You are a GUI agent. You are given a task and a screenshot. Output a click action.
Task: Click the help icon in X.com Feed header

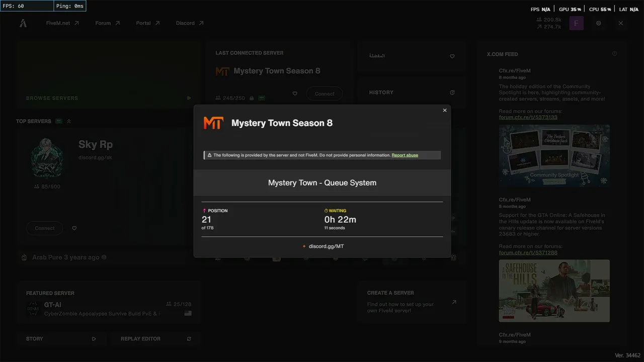[x=615, y=54]
